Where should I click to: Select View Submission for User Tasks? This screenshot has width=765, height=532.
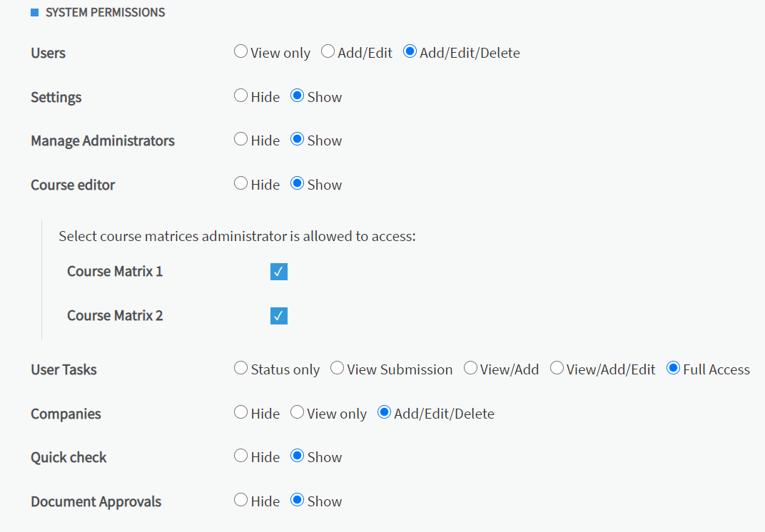[337, 369]
